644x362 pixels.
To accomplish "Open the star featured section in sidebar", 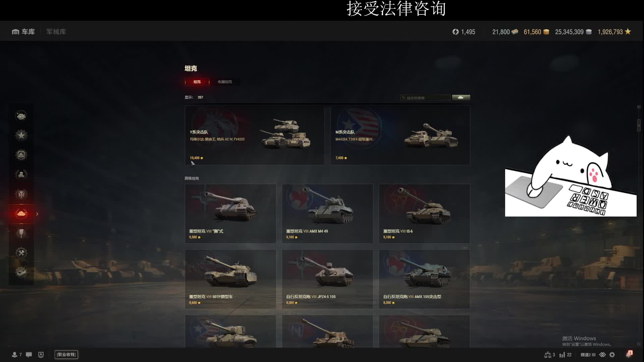I will tap(21, 135).
